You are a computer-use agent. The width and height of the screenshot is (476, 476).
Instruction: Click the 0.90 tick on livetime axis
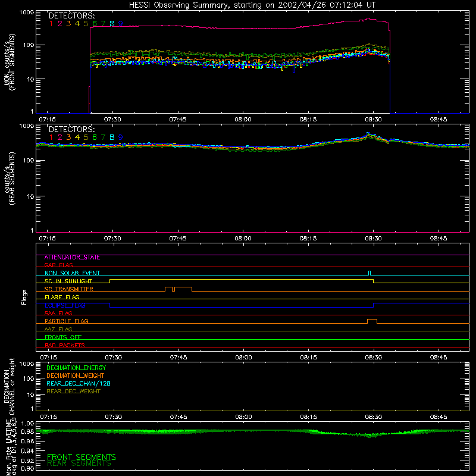(27, 468)
